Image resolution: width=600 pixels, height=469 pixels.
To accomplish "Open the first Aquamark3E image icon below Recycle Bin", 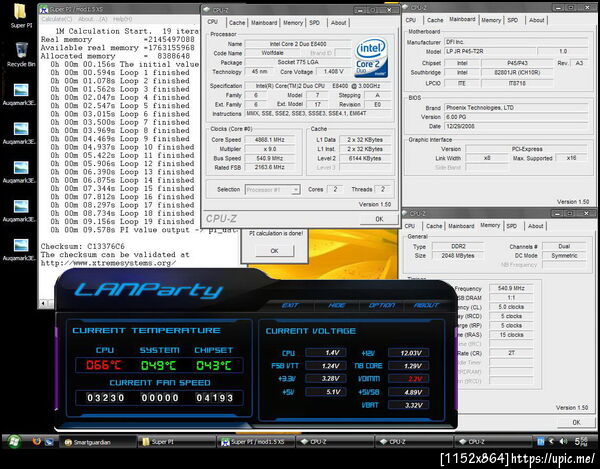I will click(x=20, y=94).
